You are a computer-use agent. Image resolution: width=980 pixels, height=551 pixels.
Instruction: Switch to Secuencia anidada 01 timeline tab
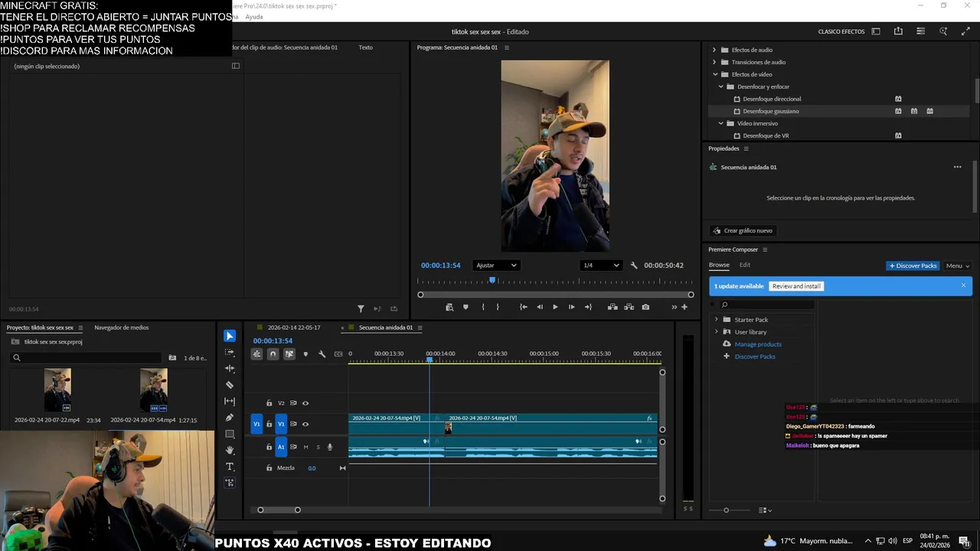point(386,328)
